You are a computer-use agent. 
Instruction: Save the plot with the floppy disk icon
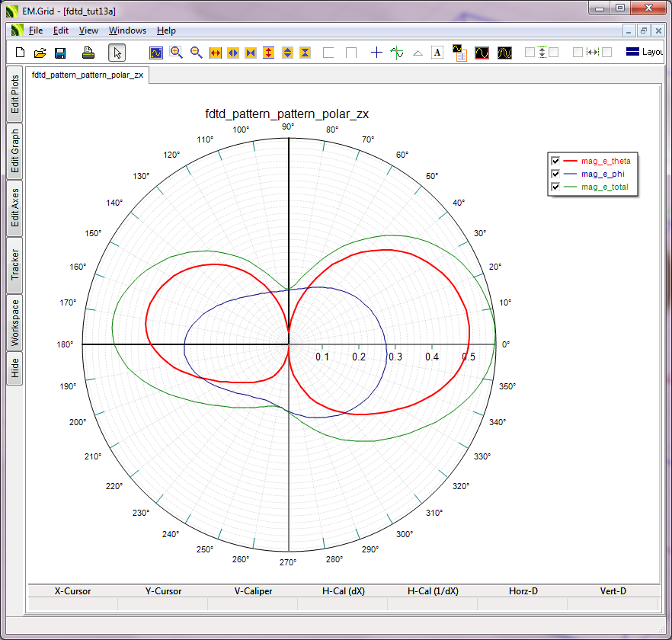tap(60, 53)
